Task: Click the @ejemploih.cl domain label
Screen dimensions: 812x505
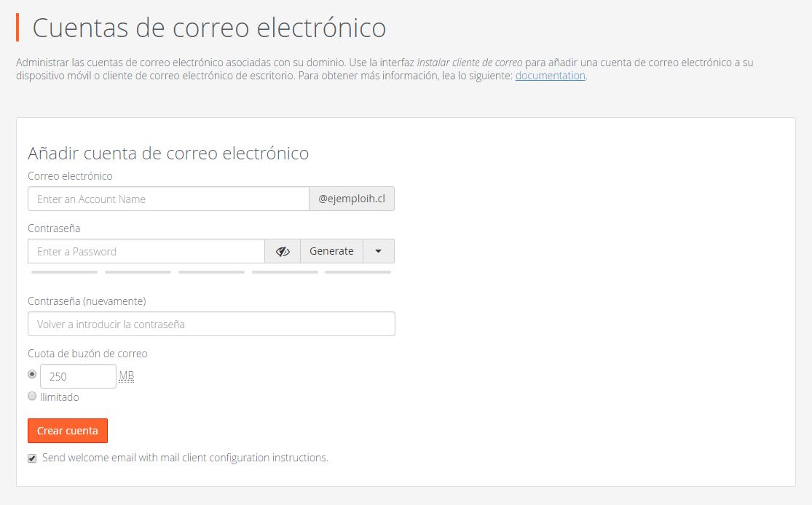Action: 352,199
